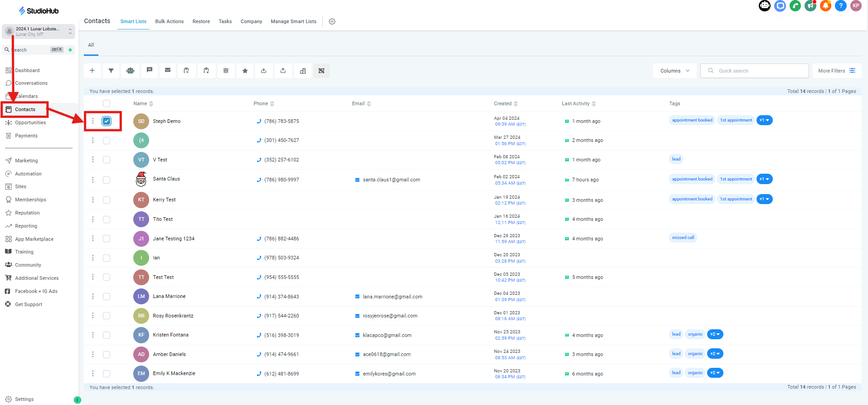Check the V Test row checkbox
868x405 pixels.
click(107, 160)
